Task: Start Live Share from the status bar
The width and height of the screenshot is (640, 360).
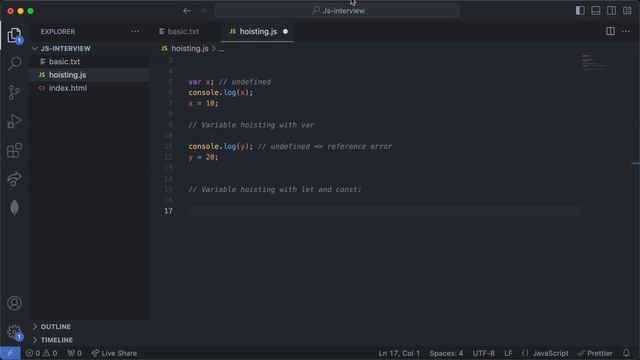Action: coord(114,353)
